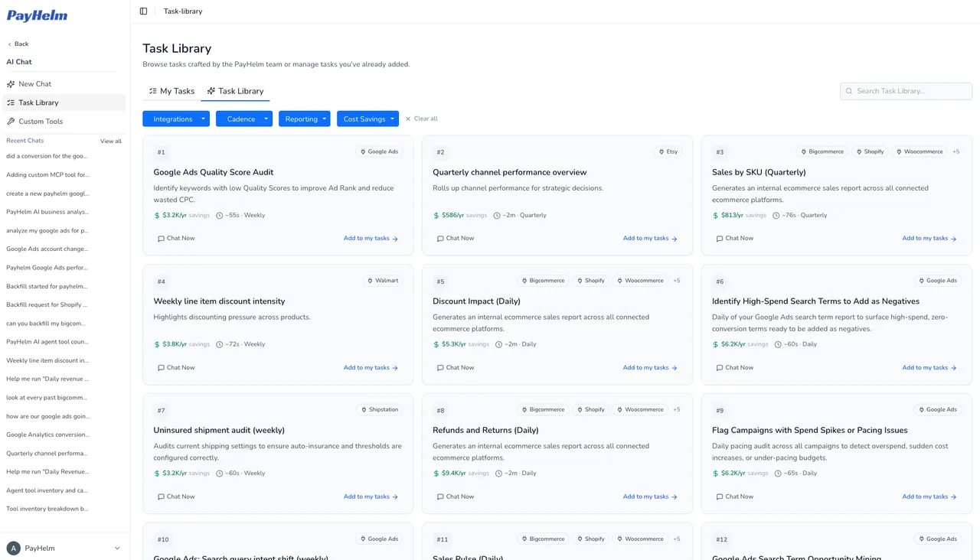Screen dimensions: 980x560
Task: Go Back using the sidebar link
Action: (18, 44)
